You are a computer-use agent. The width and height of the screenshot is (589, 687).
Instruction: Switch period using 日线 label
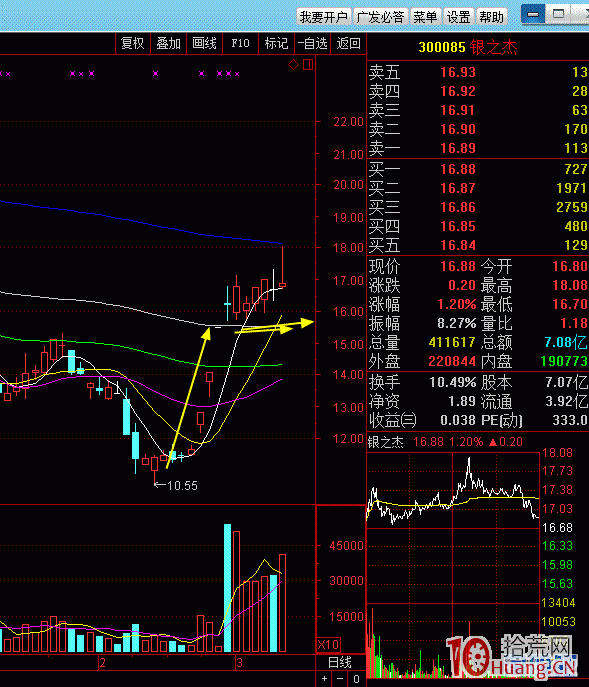pos(340,662)
